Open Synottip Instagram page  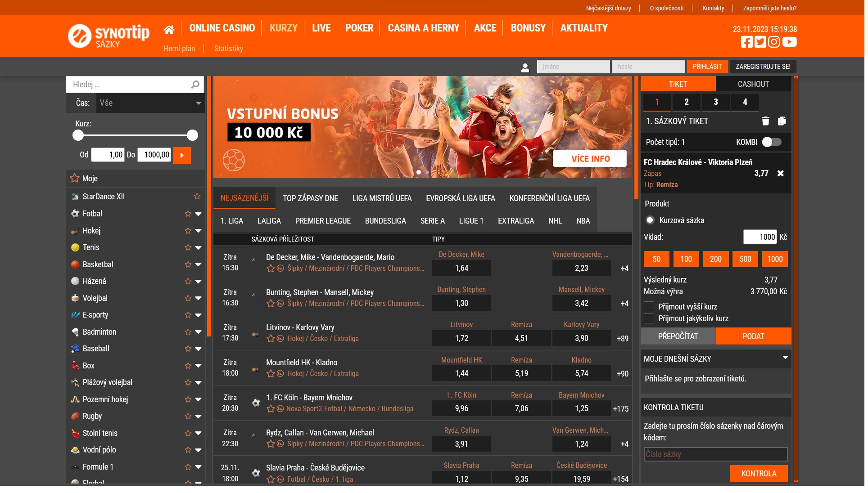tap(773, 42)
